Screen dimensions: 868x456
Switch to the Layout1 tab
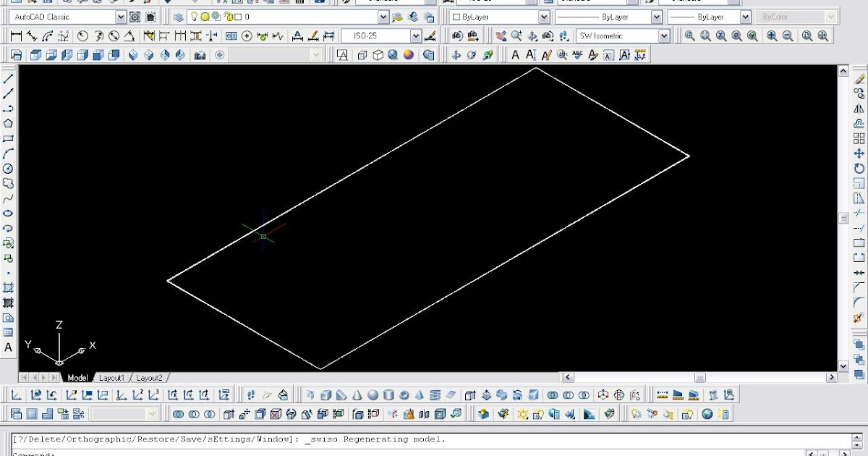tap(111, 377)
